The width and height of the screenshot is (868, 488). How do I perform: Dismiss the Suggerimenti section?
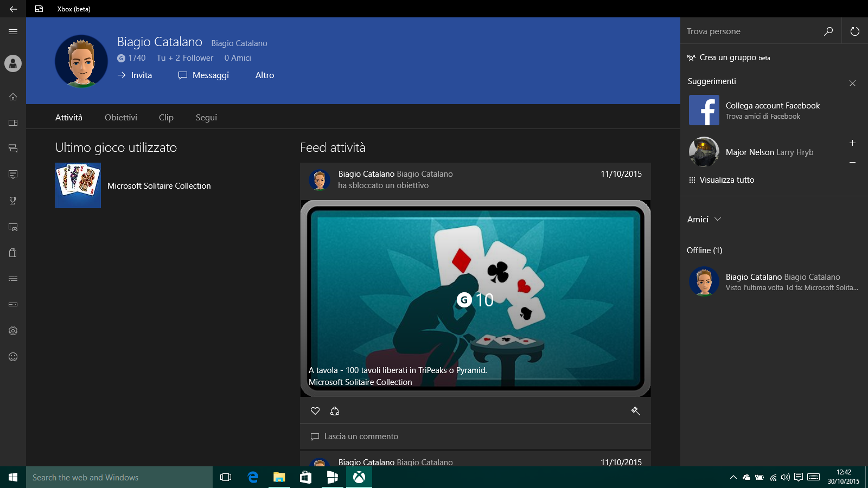click(852, 83)
